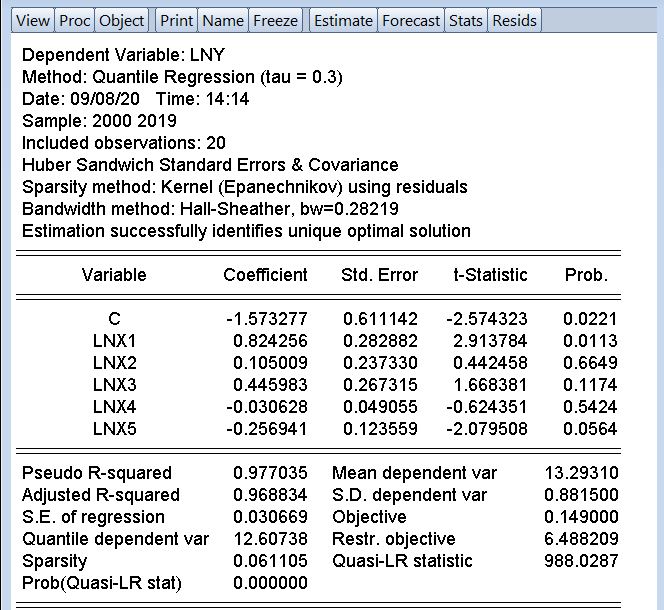Select the Coefficient column header
664x610 pixels.
click(265, 275)
